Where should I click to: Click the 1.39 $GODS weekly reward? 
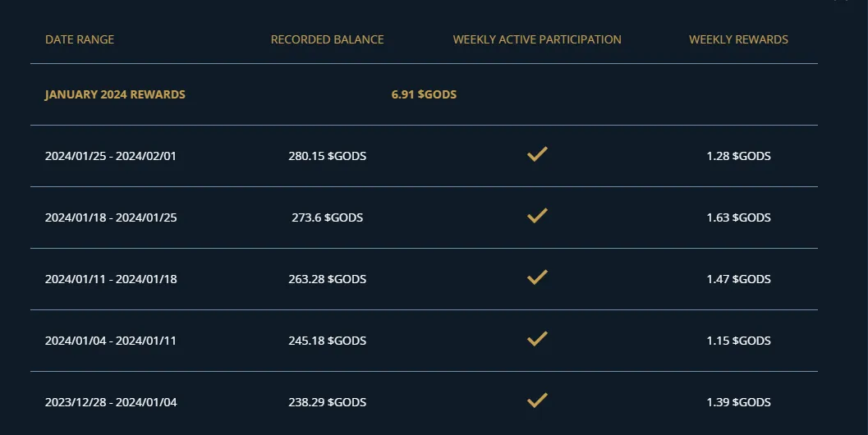click(738, 402)
